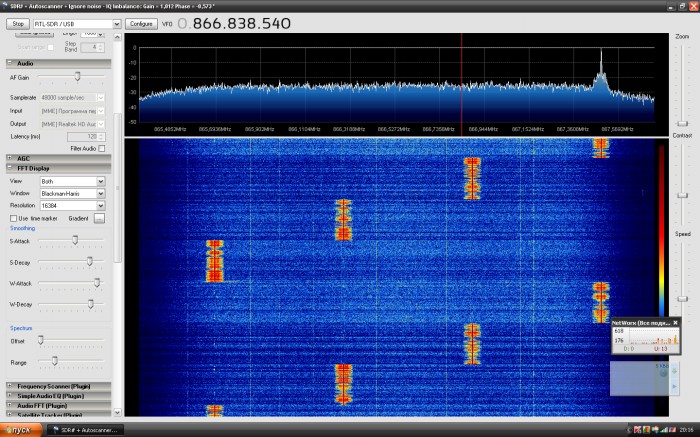Image resolution: width=700 pixels, height=437 pixels.
Task: Toggle the greyed Scan range checkbox
Action: (50, 47)
